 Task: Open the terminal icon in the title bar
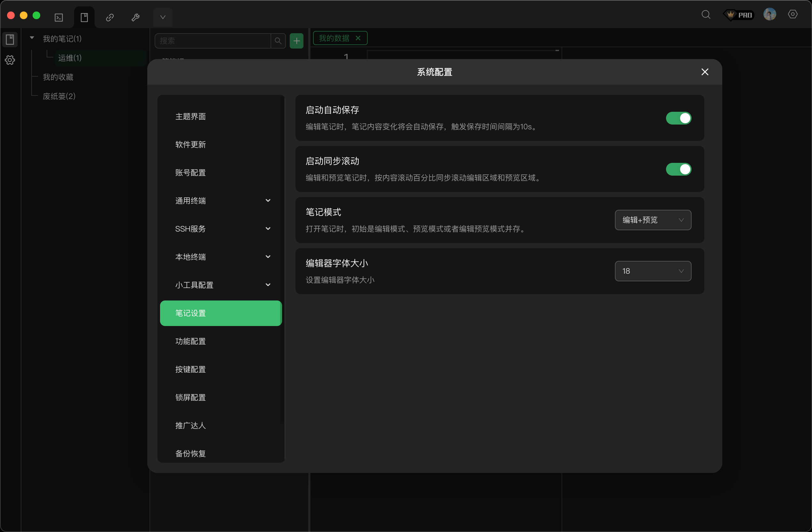tap(58, 17)
